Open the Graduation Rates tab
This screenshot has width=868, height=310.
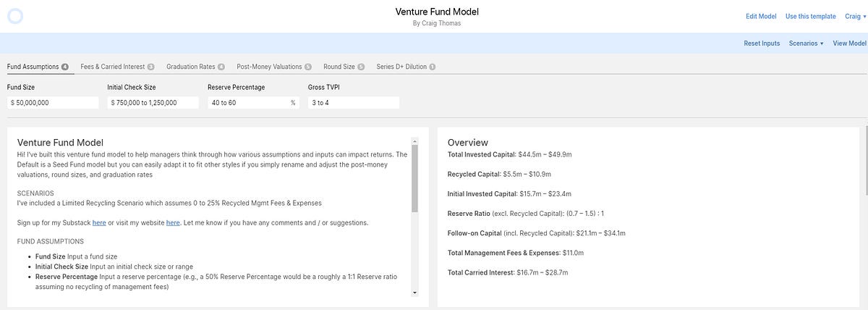[x=191, y=67]
